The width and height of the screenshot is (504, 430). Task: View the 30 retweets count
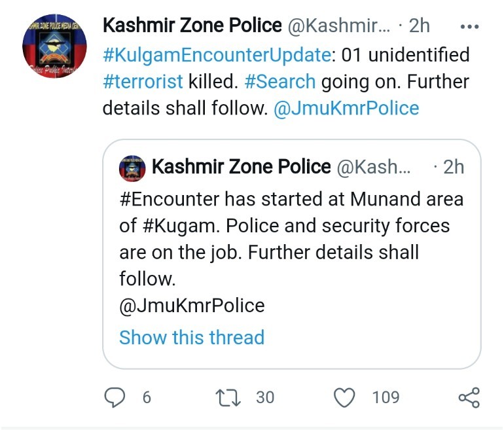coord(265,397)
